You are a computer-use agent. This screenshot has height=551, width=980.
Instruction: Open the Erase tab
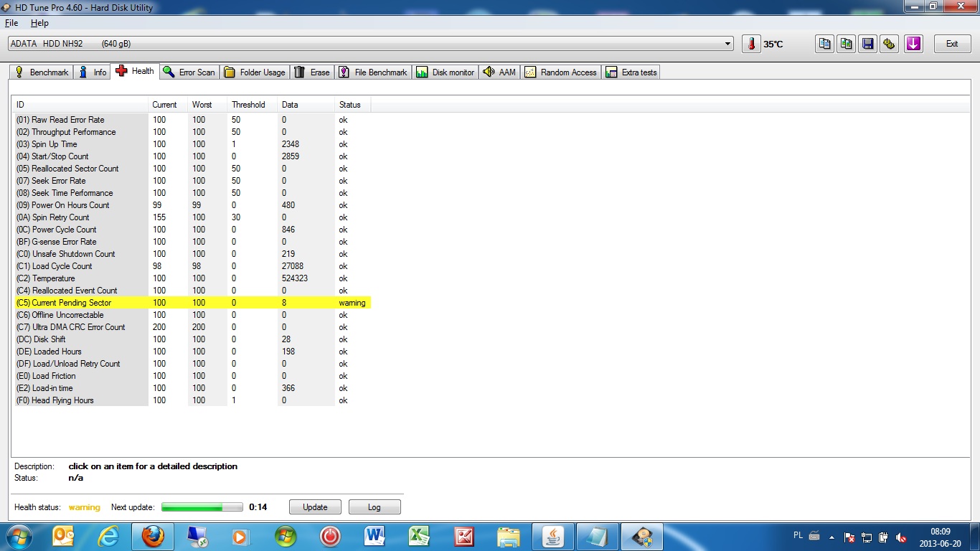pos(312,72)
